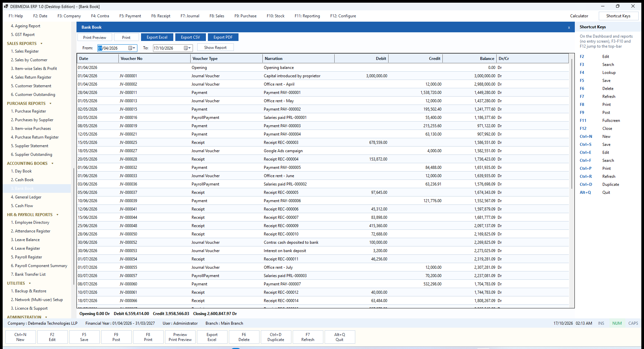Open Backup & Restore utility
The width and height of the screenshot is (644, 349).
click(31, 291)
